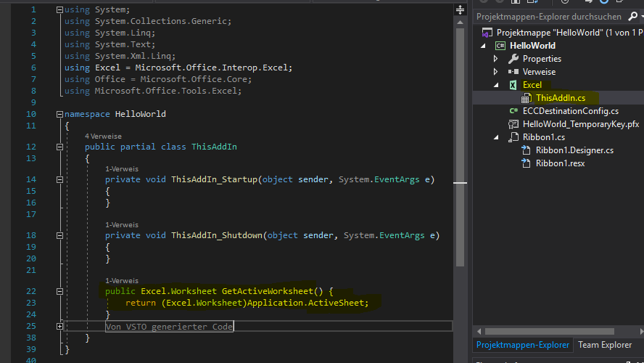This screenshot has height=363, width=644.
Task: Click the wrench icon beside Properties
Action: 513,59
